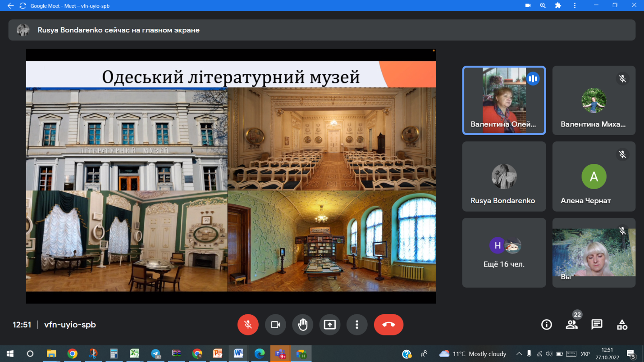The height and width of the screenshot is (362, 644).
Task: Click the present screen button
Action: (x=330, y=325)
